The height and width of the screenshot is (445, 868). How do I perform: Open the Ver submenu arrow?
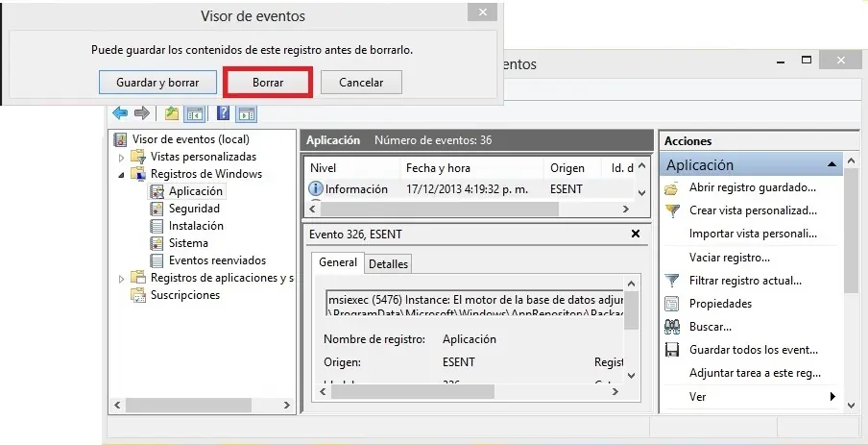point(832,397)
